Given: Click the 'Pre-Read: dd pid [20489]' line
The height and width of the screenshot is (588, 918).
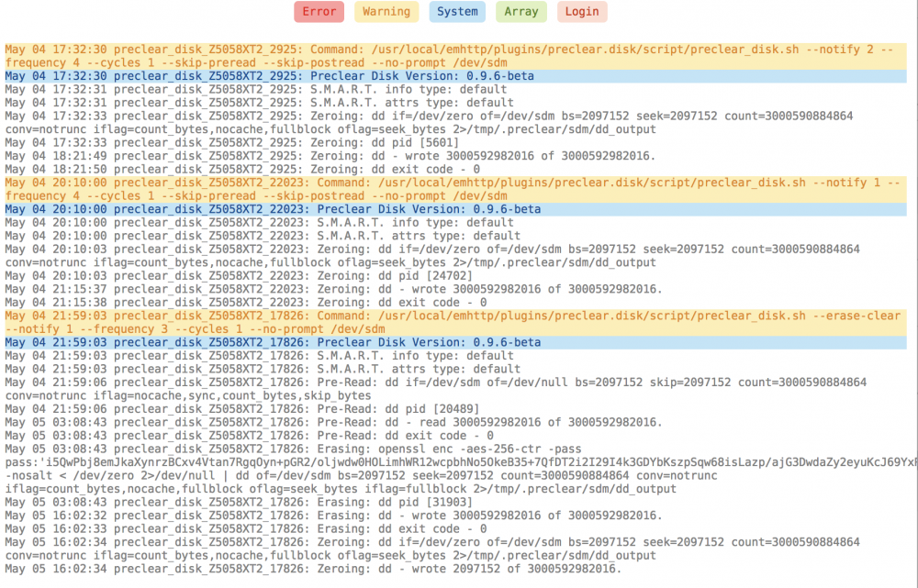Looking at the screenshot, I should [242, 409].
